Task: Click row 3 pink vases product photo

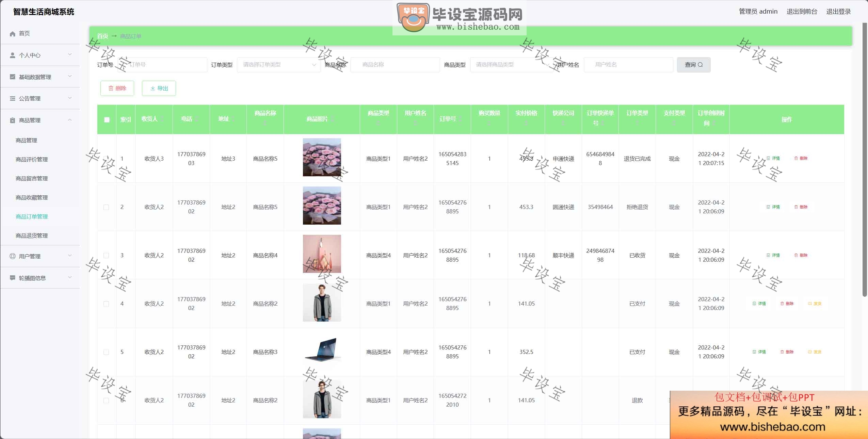Action: 322,254
